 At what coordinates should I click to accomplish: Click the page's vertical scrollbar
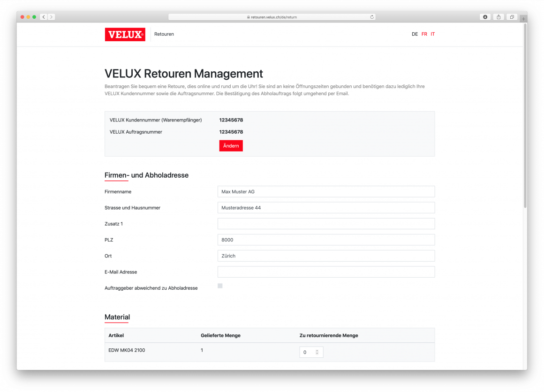(x=525, y=117)
